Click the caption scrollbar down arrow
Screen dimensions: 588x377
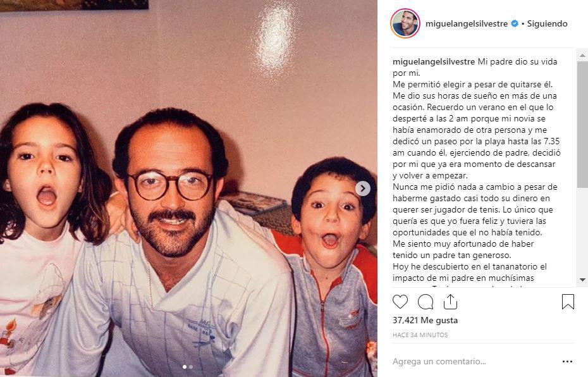[582, 280]
